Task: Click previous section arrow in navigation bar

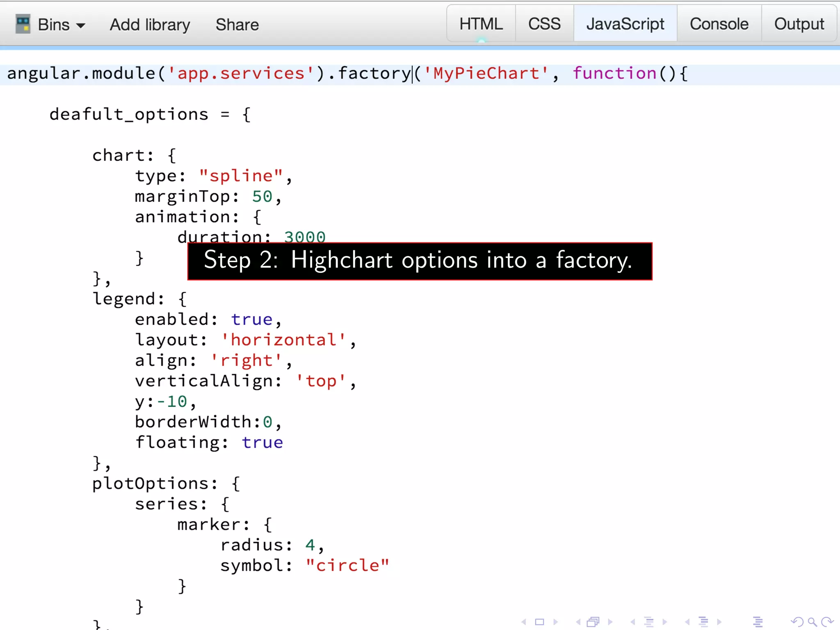Action: [x=687, y=622]
